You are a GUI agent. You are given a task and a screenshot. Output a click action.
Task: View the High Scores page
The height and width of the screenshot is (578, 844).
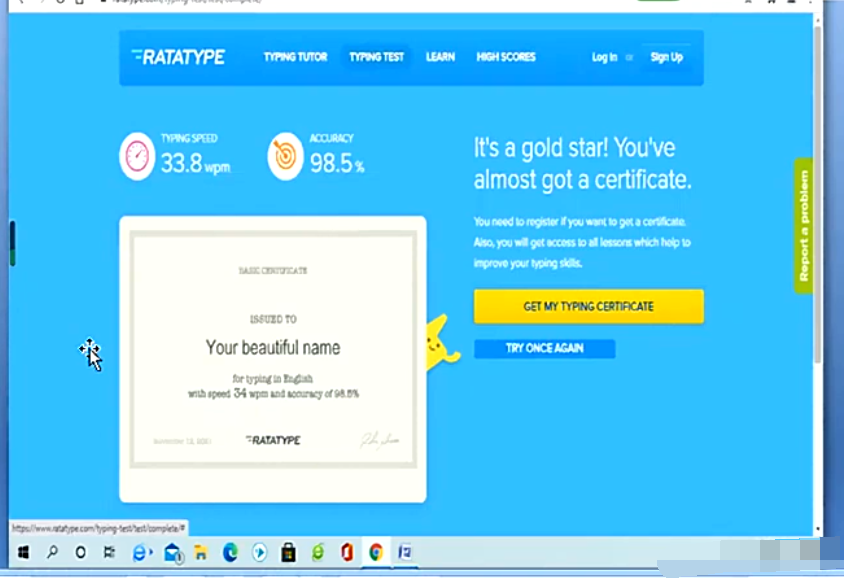(506, 57)
